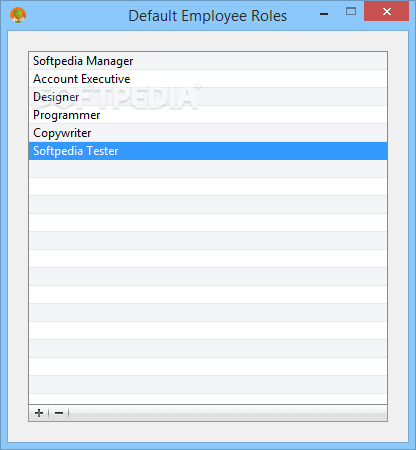
Task: Maximize the Default Employee Roles window
Action: click(351, 12)
